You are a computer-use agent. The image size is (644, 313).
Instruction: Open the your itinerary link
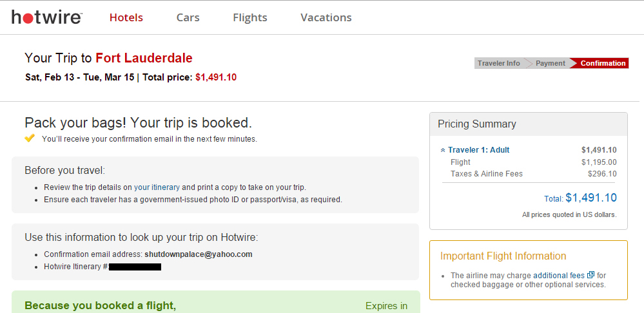click(157, 187)
